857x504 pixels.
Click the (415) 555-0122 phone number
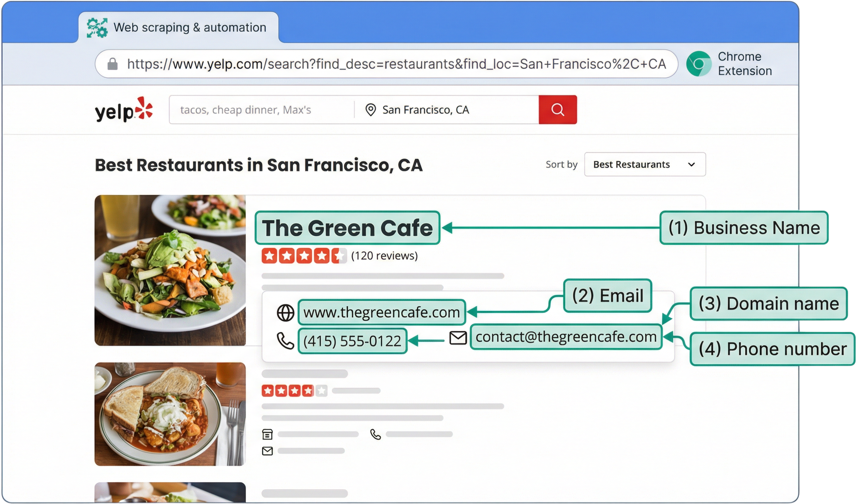(352, 341)
